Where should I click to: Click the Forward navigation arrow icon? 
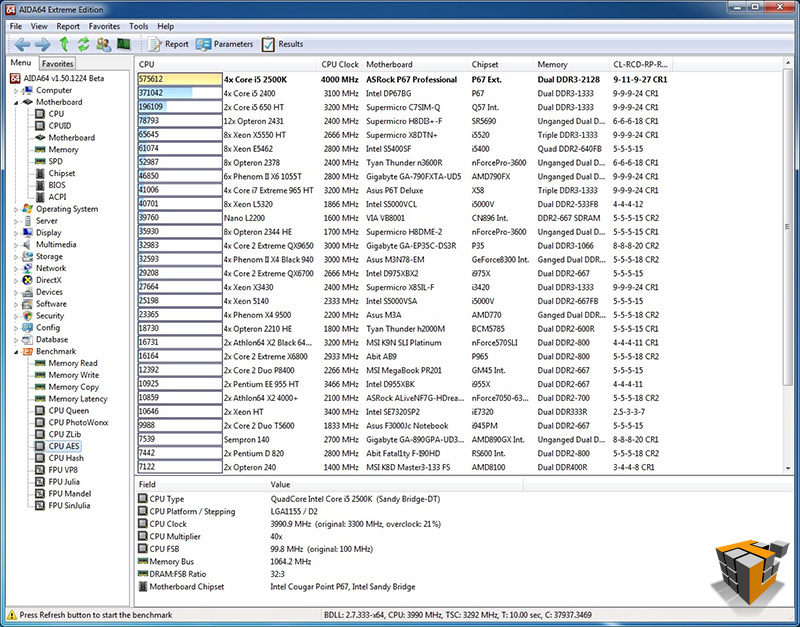tap(43, 44)
